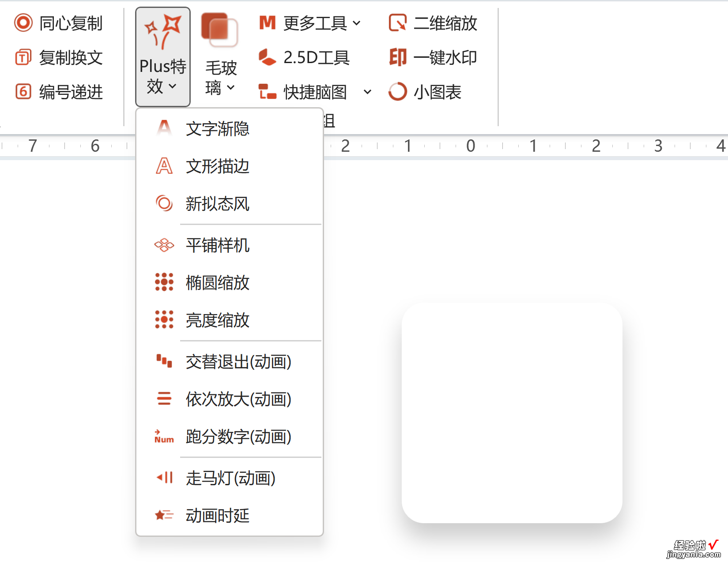Click the 毛玻璃 frosted glass icon
Image resolution: width=728 pixels, height=562 pixels.
tap(219, 30)
